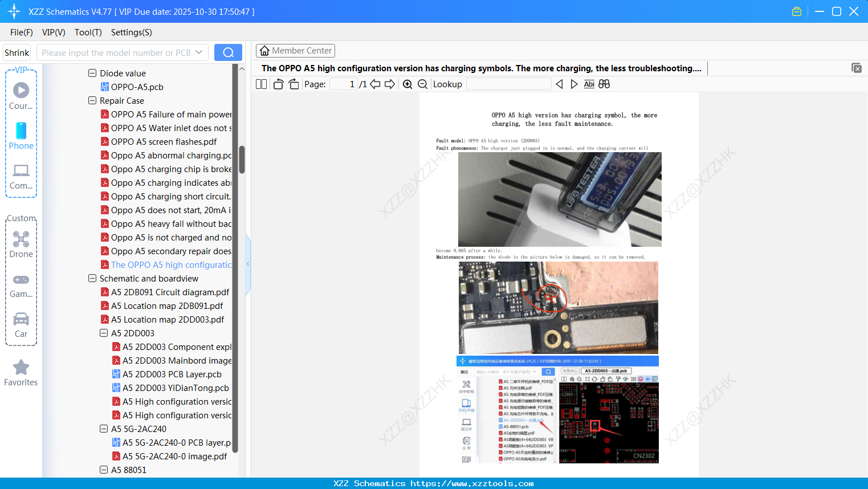This screenshot has width=868, height=489.
Task: Collapse the left panel with the splitter handle
Action: 248,264
